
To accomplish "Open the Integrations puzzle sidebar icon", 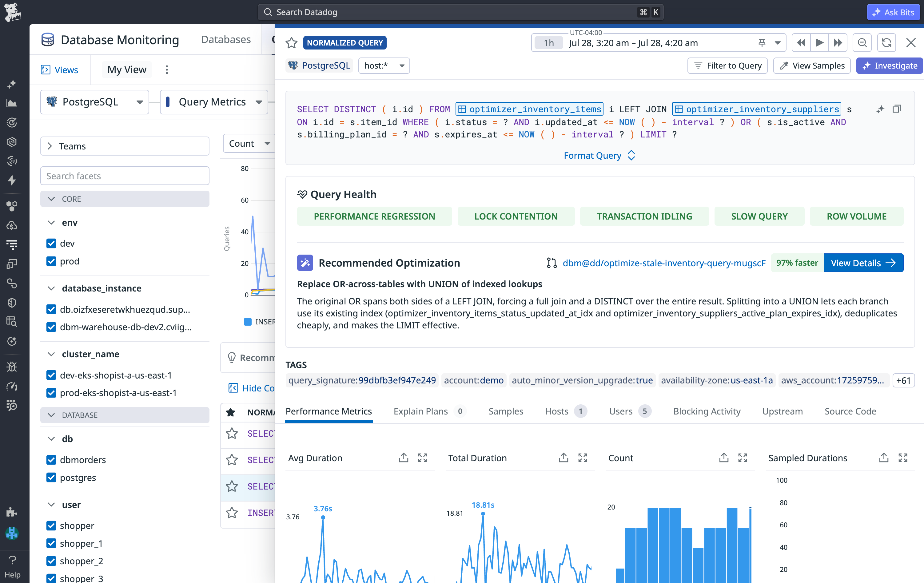I will click(x=12, y=512).
